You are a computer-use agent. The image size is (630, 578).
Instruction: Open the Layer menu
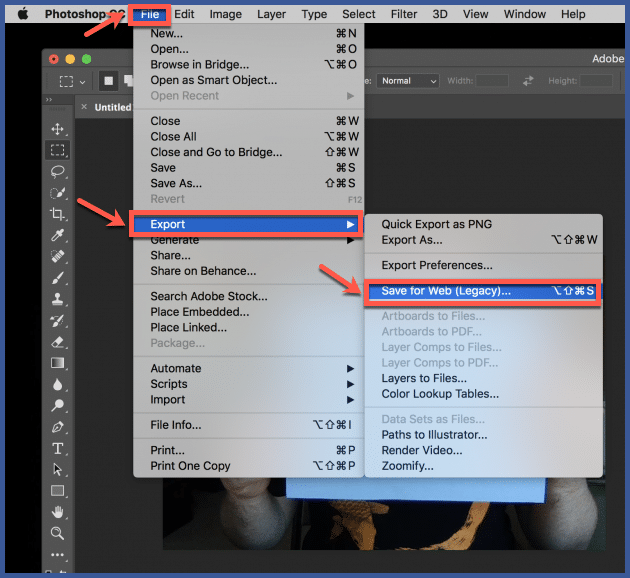click(271, 14)
